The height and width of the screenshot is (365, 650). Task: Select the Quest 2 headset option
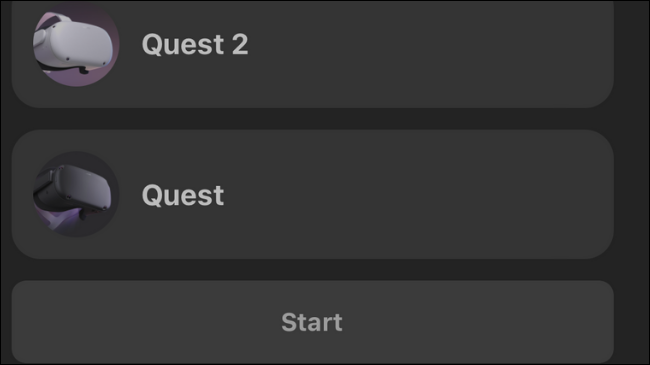[313, 54]
